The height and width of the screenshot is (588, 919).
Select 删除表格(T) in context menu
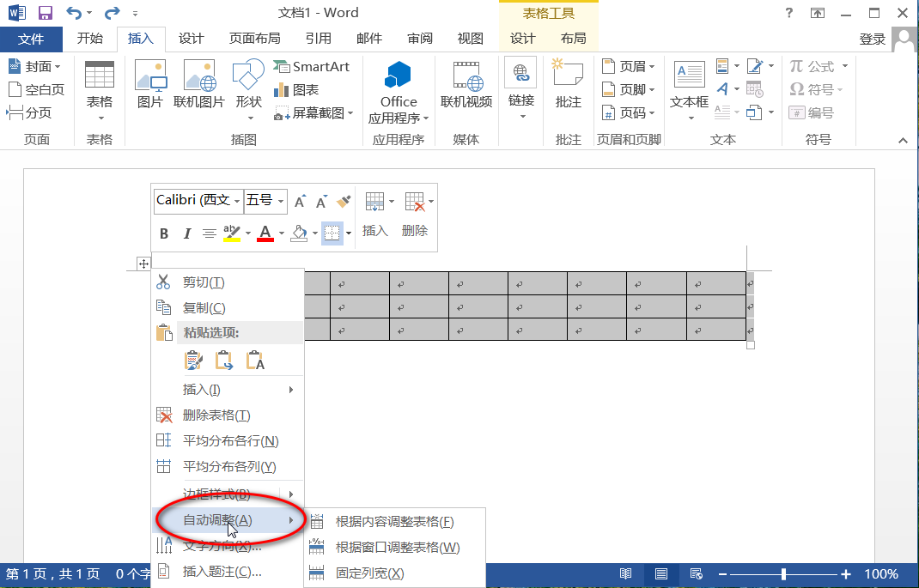pos(228,415)
